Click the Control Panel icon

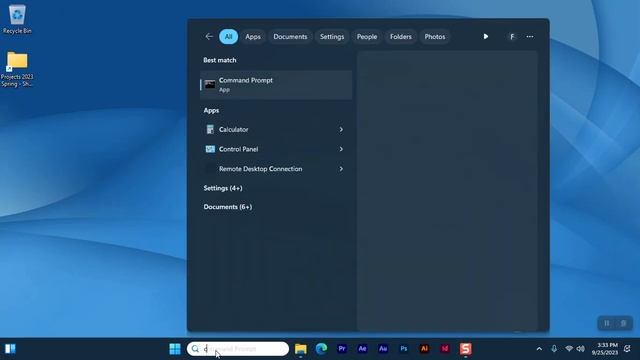pos(210,149)
